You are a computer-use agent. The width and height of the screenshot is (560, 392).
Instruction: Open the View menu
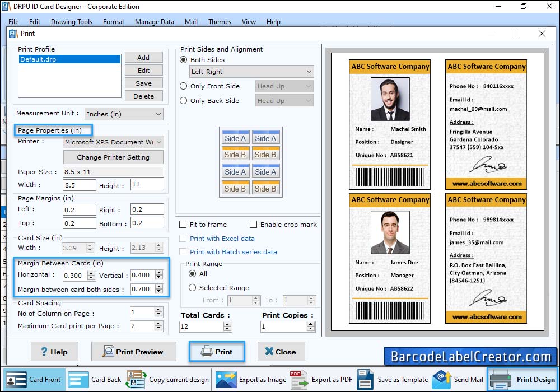[249, 22]
